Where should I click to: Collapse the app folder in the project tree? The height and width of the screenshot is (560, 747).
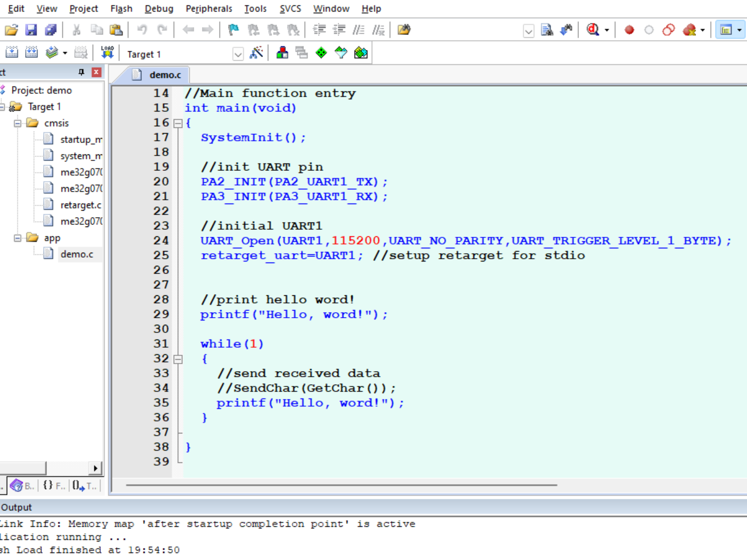(17, 238)
